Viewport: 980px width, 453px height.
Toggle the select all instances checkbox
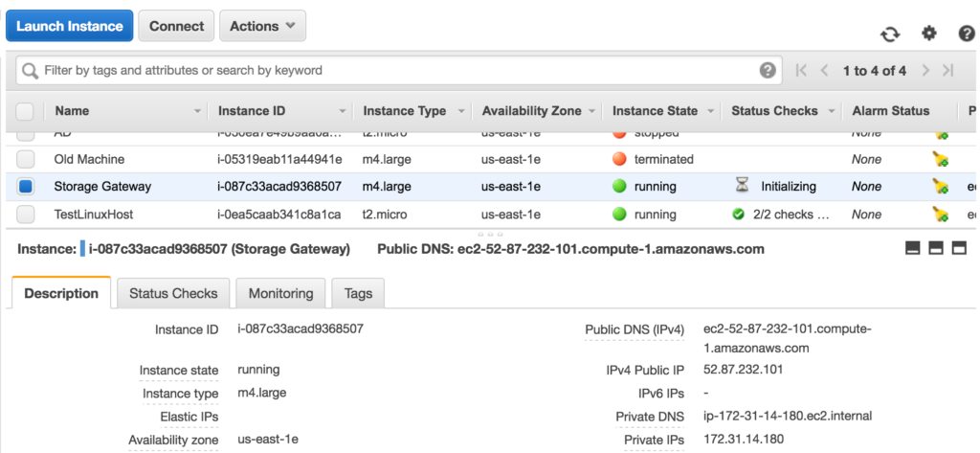[26, 111]
